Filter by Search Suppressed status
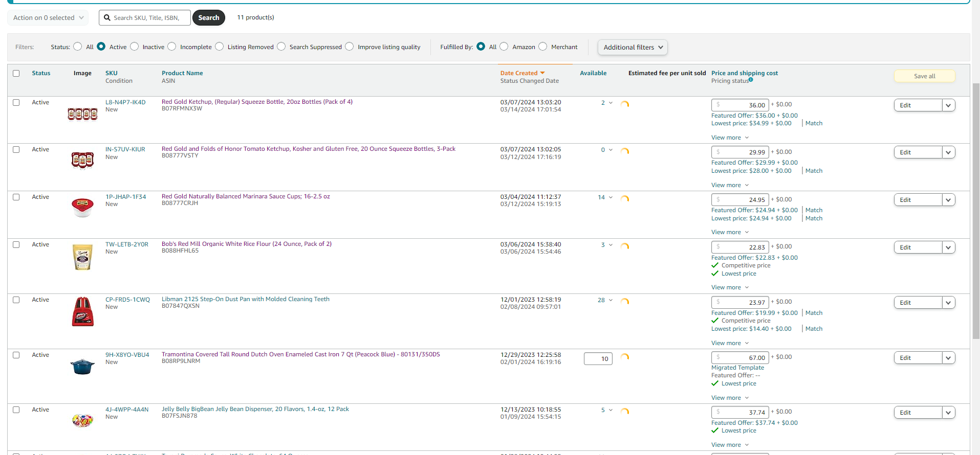The width and height of the screenshot is (980, 455). coord(281,47)
